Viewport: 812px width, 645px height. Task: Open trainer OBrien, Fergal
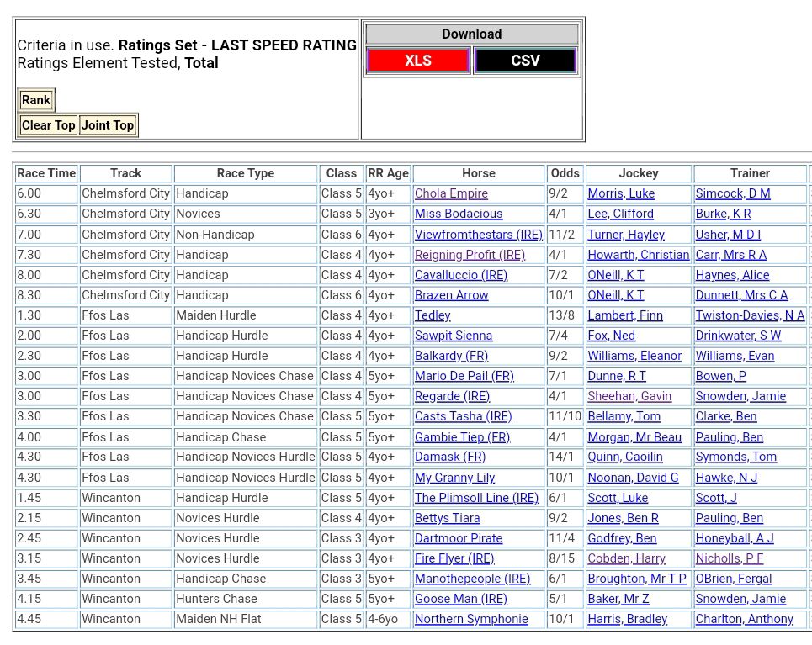[733, 579]
